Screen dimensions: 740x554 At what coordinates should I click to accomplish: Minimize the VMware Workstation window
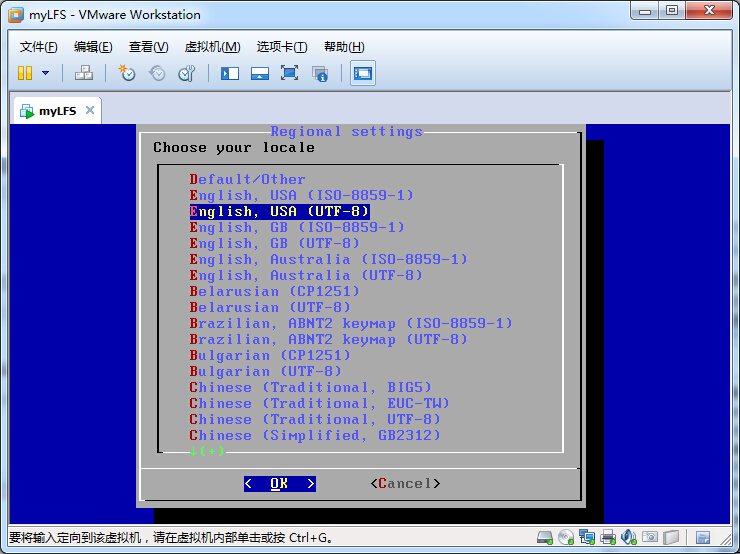coord(646,11)
